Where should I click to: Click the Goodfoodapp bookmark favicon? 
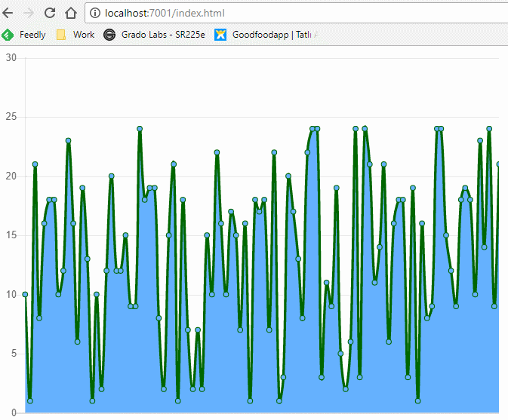pyautogui.click(x=220, y=35)
